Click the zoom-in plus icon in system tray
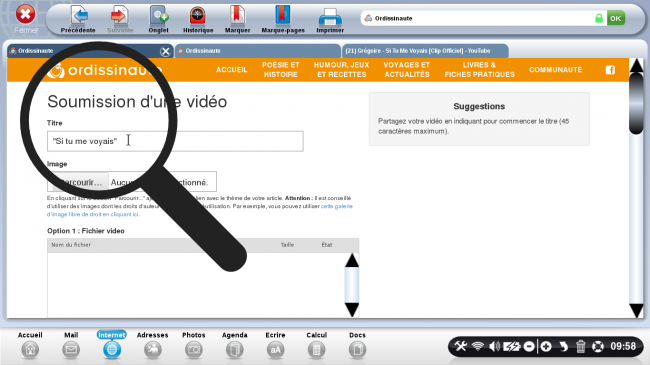Viewport: 650px width, 365px height. pyautogui.click(x=546, y=346)
